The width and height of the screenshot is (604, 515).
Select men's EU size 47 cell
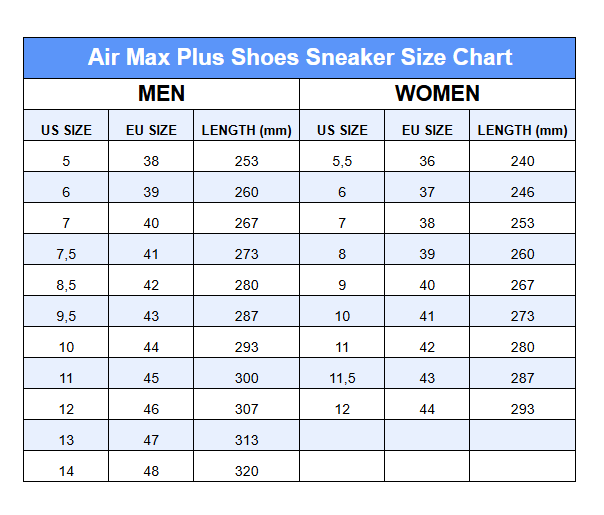(x=151, y=440)
